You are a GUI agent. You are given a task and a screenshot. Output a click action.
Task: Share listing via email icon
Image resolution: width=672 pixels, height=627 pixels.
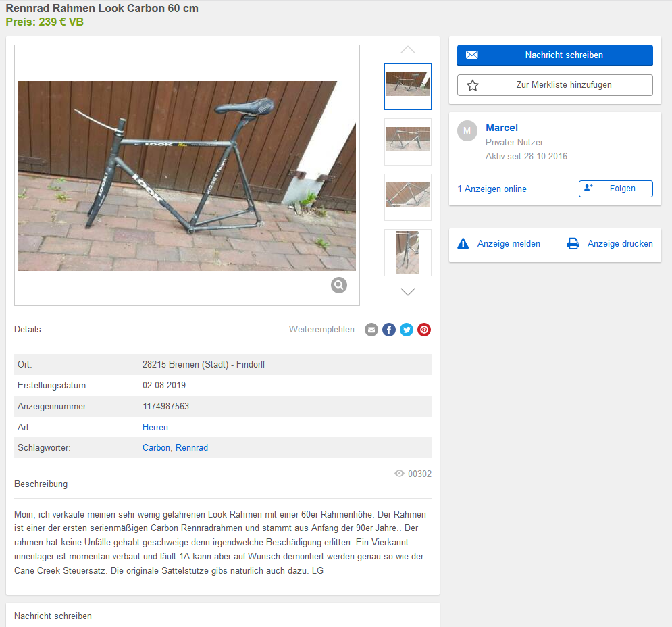[x=371, y=330]
